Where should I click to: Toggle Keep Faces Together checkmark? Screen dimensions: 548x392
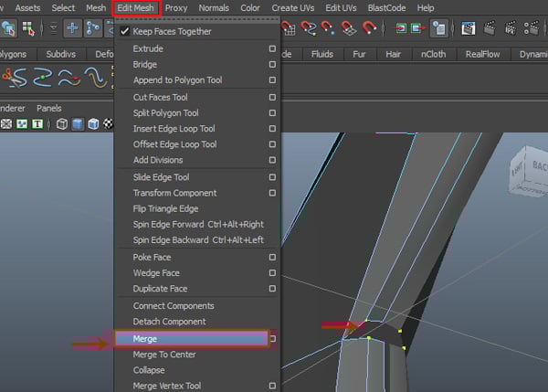pos(125,31)
